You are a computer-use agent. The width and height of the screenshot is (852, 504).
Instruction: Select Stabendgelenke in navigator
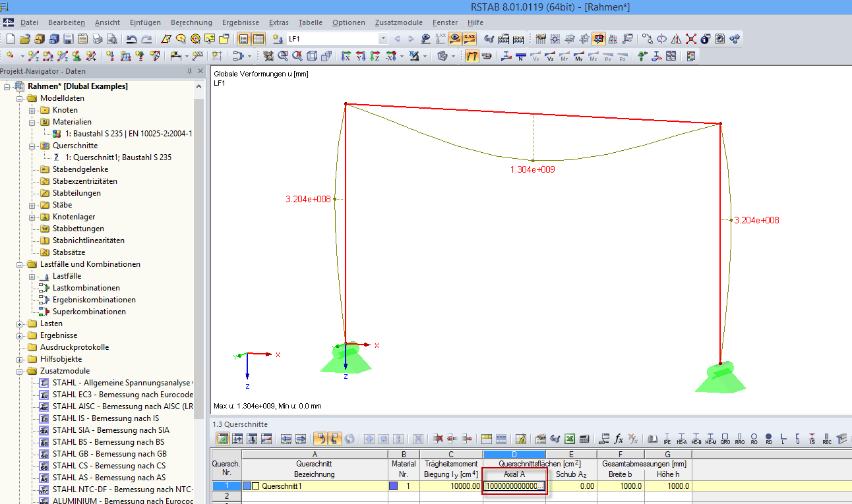[x=80, y=169]
